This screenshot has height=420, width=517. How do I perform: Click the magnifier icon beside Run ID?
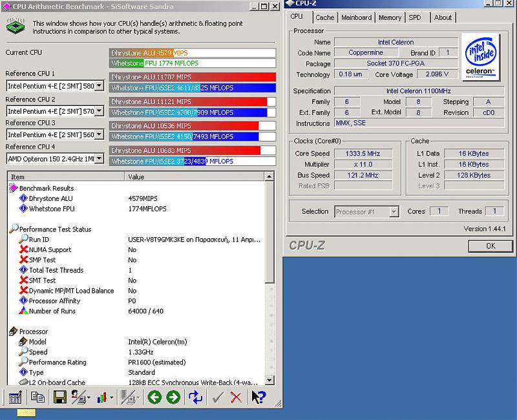pyautogui.click(x=23, y=239)
